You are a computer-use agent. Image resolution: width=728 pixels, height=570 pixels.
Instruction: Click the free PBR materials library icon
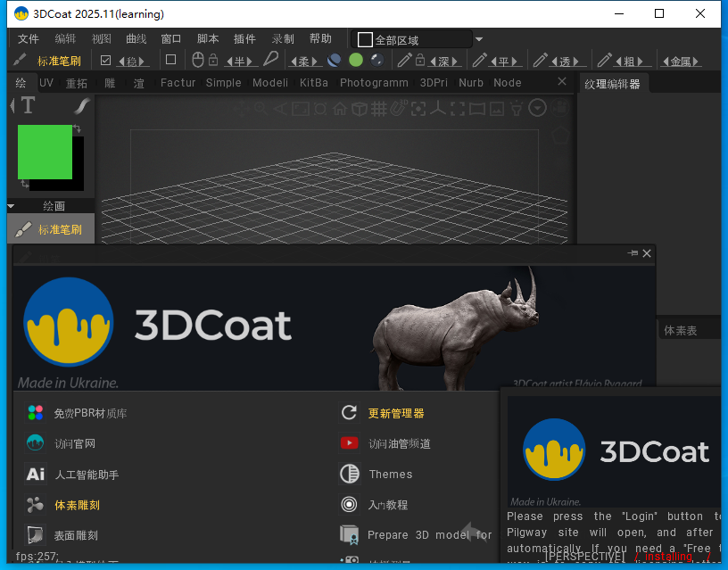[x=35, y=413]
